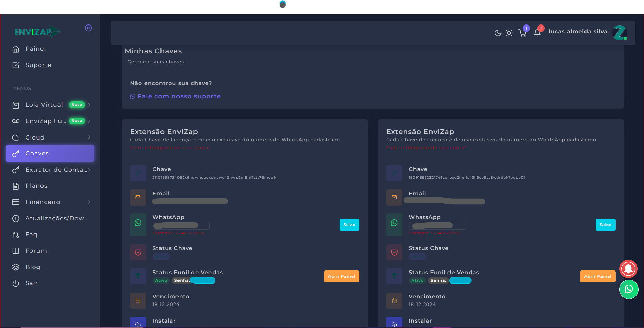Click Instalar download icon in first card

(x=138, y=323)
